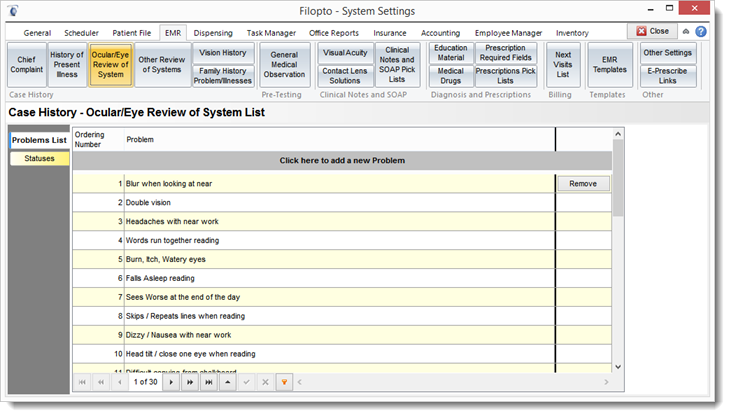Image resolution: width=730 pixels, height=417 pixels.
Task: Jump to last record in navigator
Action: tap(209, 382)
